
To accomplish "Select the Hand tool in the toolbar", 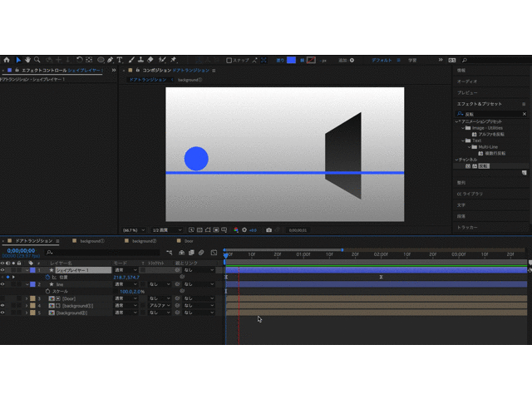I will pyautogui.click(x=27, y=60).
